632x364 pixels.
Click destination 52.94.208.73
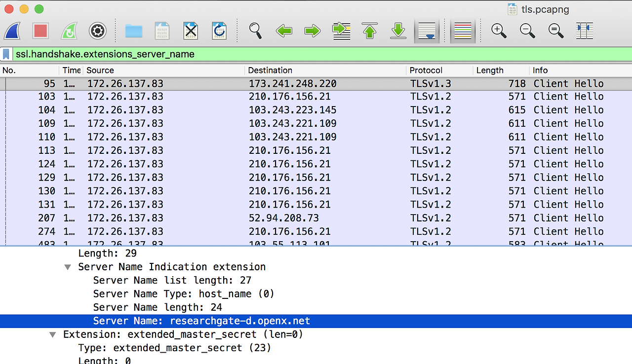coord(284,218)
